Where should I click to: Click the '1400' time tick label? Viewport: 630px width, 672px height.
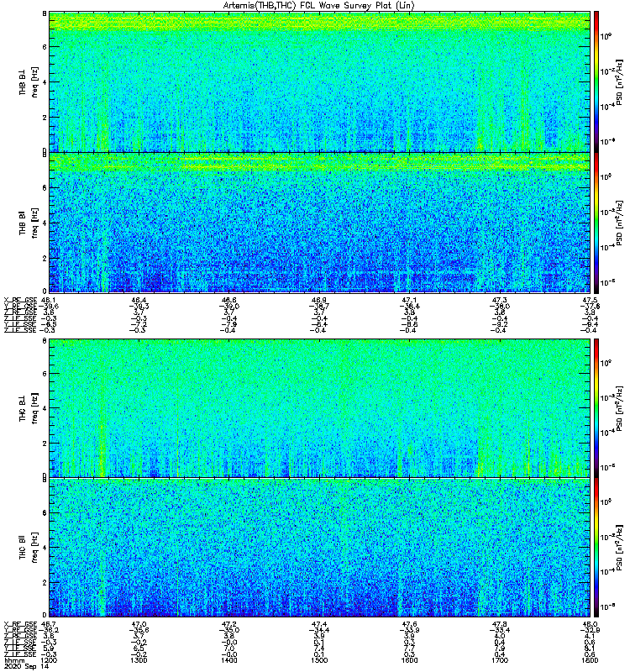point(228,660)
